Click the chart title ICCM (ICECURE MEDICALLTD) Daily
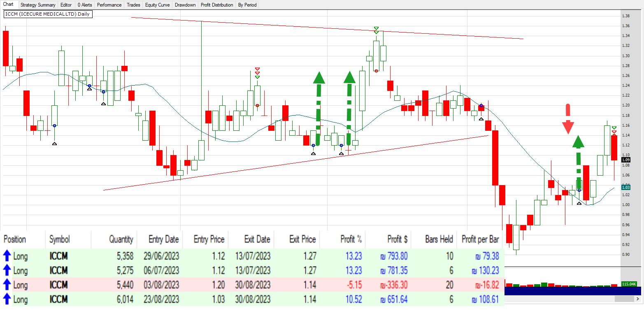Viewport: 644px width, 313px height. 47,14
